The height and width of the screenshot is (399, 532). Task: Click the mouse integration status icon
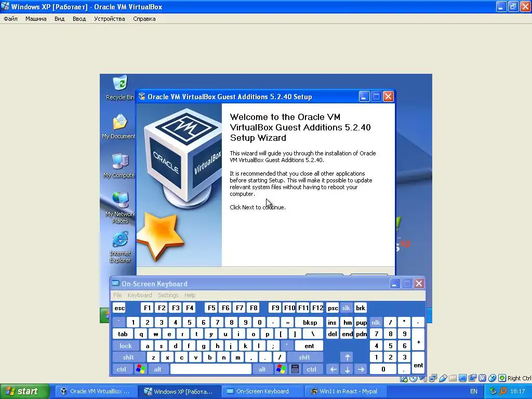(492, 378)
